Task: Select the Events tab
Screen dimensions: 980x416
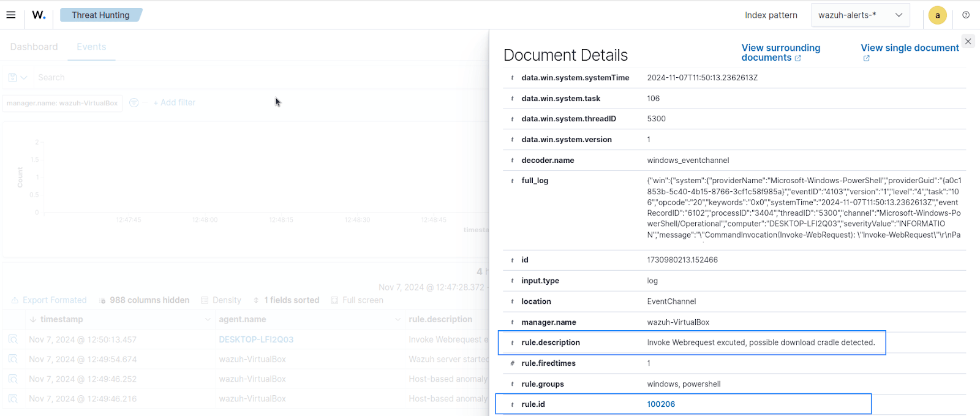Action: point(91,47)
